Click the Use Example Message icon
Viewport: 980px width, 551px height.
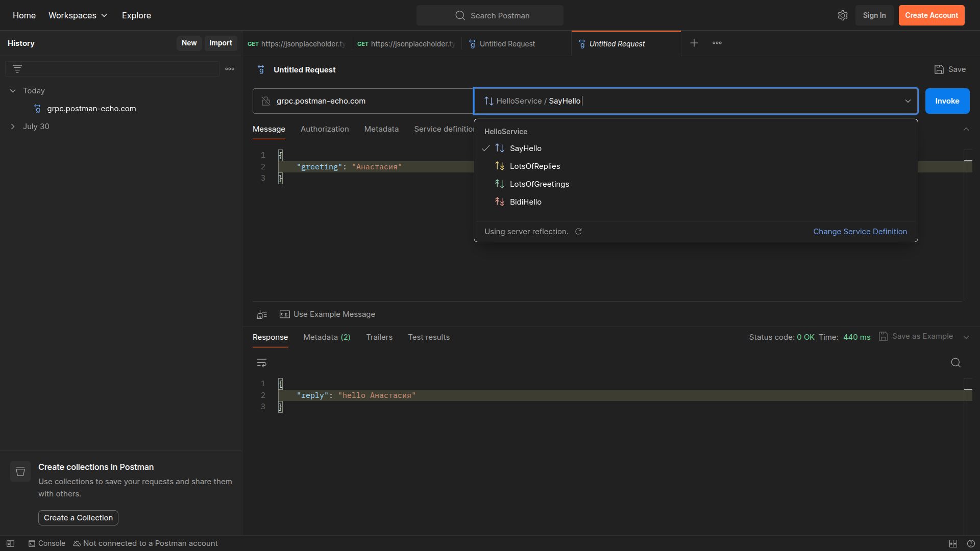[x=284, y=314]
